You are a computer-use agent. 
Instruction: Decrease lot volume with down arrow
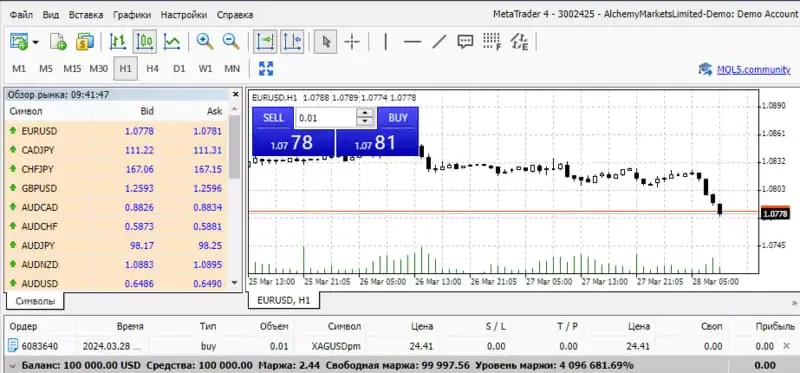point(364,122)
